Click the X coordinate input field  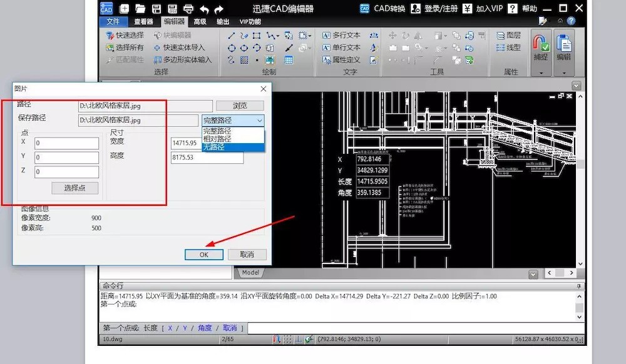[67, 143]
